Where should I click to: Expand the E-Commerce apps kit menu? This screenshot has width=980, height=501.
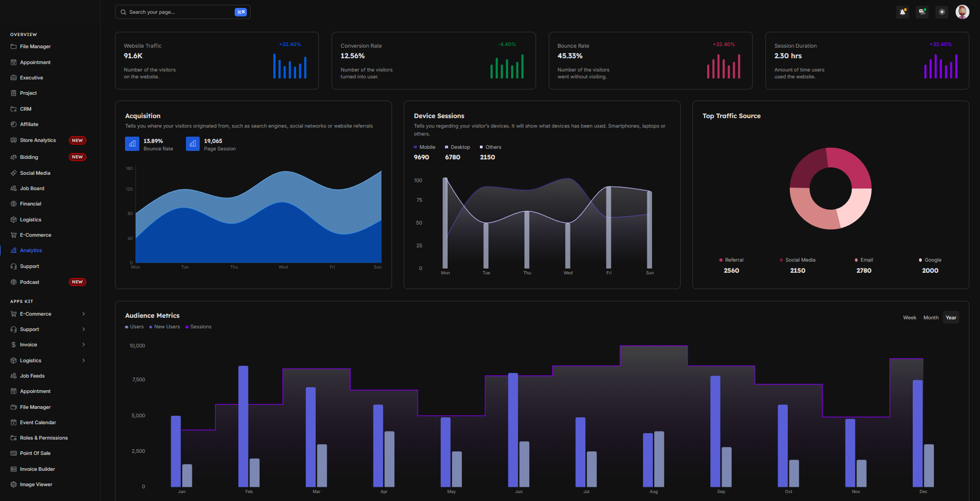[35, 314]
